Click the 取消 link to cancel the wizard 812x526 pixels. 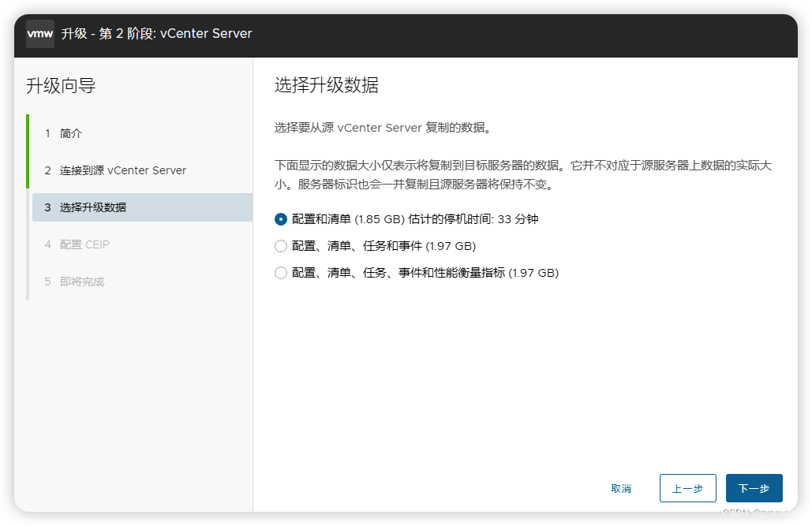point(621,488)
